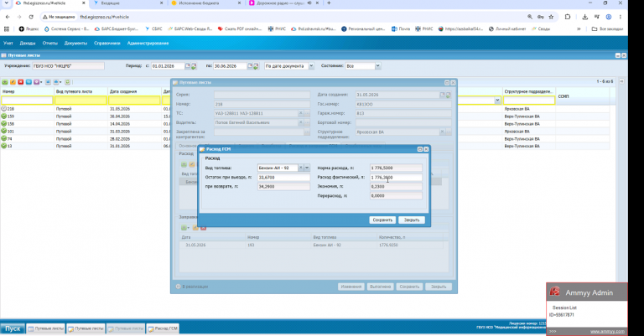
Task: Expand the fuel type dropdown in Расход ГСМ
Action: coord(307,168)
